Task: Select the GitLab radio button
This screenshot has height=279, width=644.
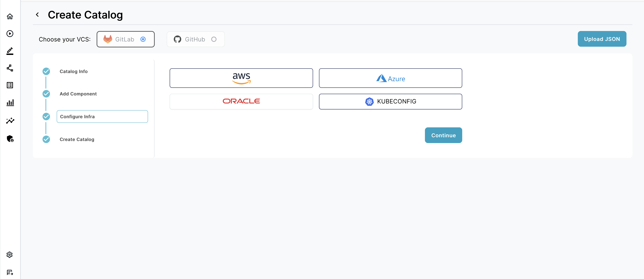Action: (x=143, y=39)
